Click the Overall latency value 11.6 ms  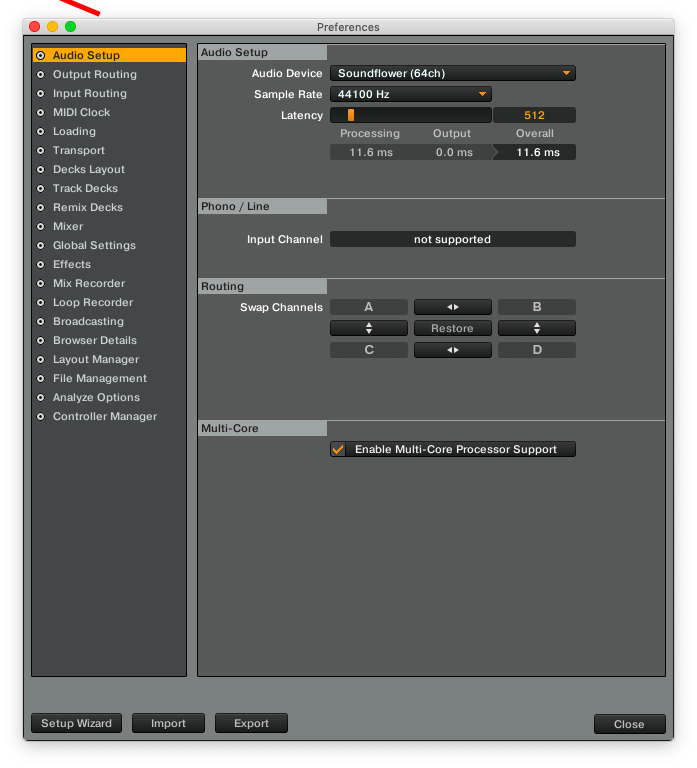537,152
